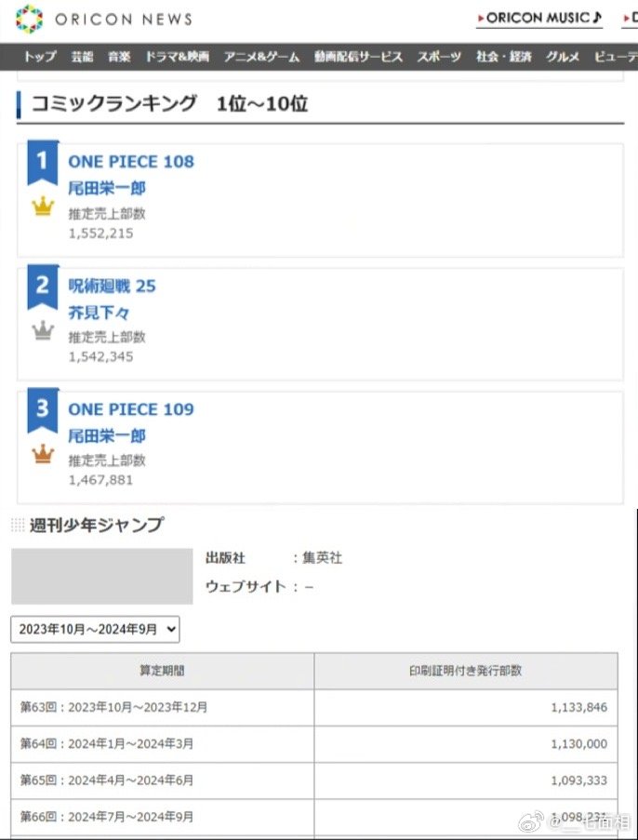Open the ONE PIECE 109 title link
This screenshot has width=638, height=840.
coord(131,409)
